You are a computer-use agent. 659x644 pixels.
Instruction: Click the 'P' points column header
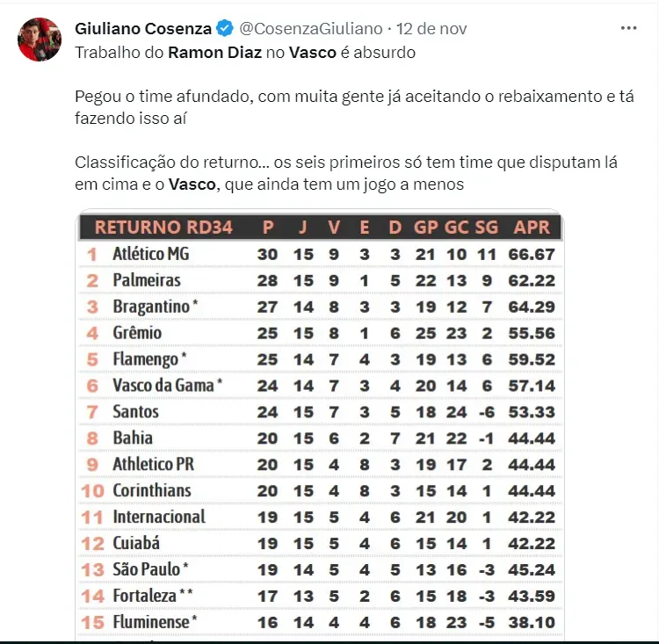(268, 227)
